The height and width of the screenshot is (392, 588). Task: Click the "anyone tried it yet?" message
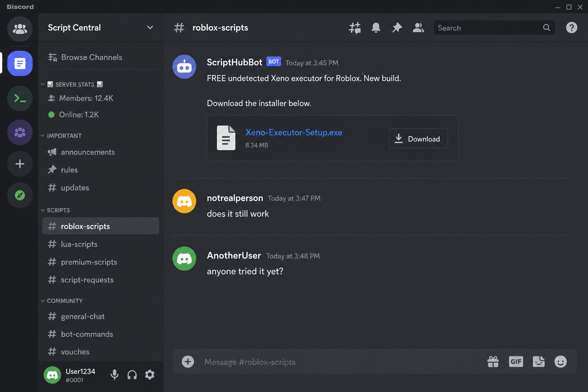point(245,271)
